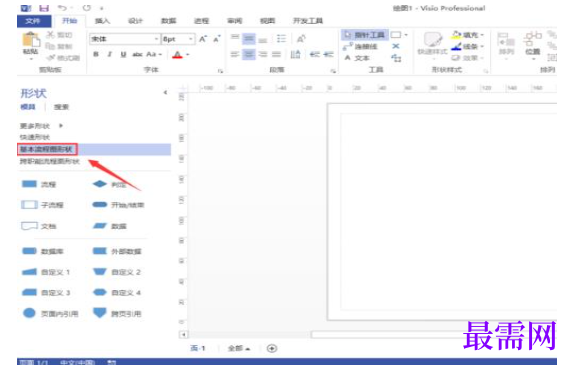This screenshot has height=367, width=575.
Task: Open the Fill (填充) dropdown
Action: click(x=467, y=35)
